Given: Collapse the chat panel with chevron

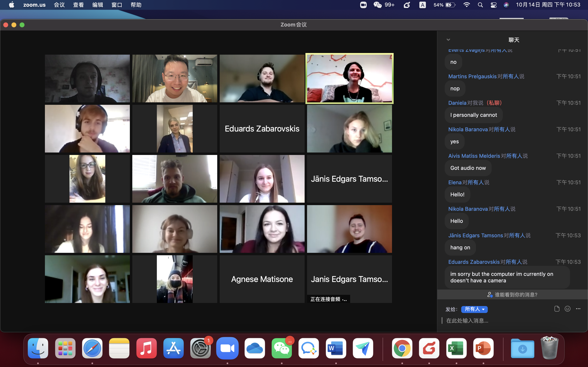Looking at the screenshot, I should tap(448, 40).
